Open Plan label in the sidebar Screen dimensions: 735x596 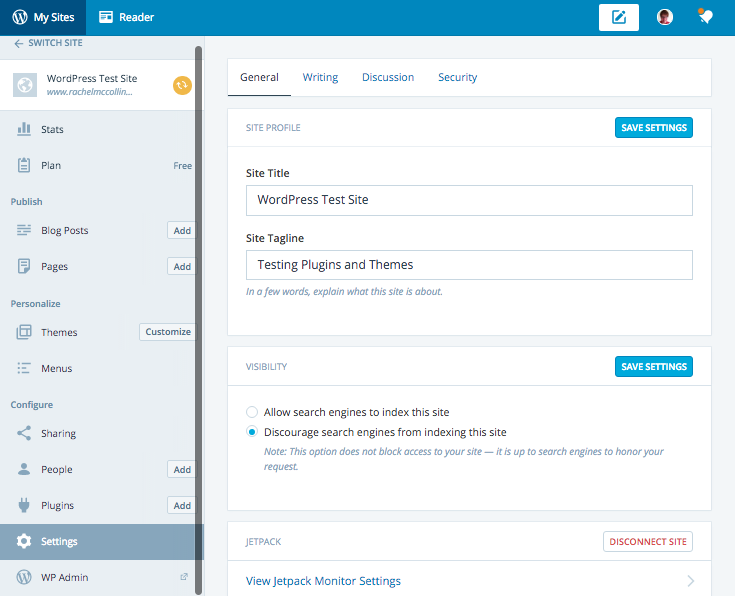tap(51, 166)
